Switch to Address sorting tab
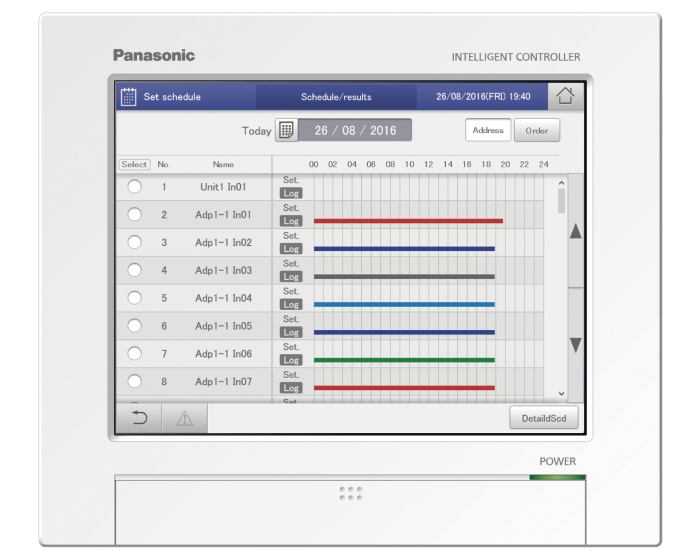 tap(488, 130)
